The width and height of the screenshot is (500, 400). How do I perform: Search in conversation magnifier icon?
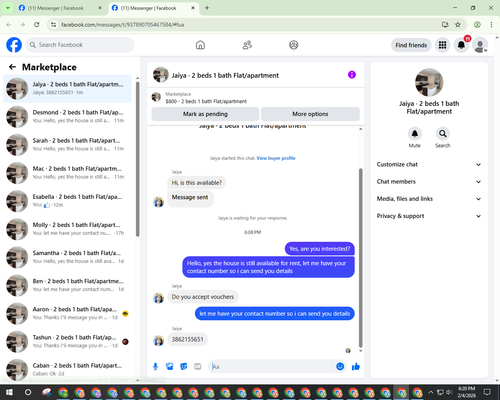443,134
